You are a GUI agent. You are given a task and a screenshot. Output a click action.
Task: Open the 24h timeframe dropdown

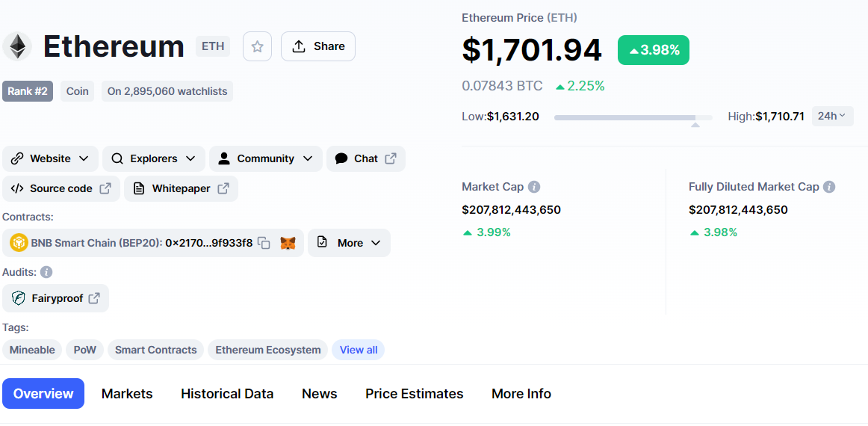coord(833,117)
